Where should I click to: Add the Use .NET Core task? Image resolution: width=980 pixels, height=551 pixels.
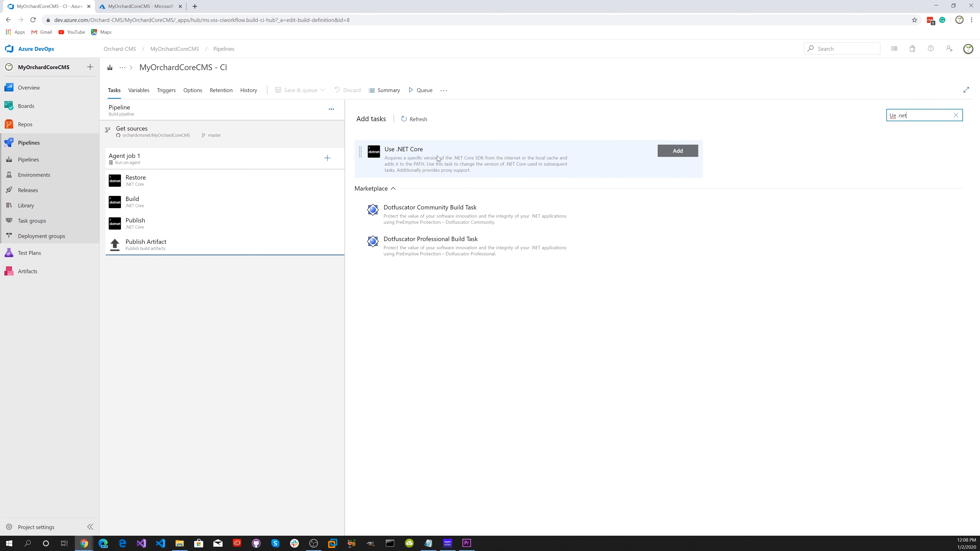point(678,151)
